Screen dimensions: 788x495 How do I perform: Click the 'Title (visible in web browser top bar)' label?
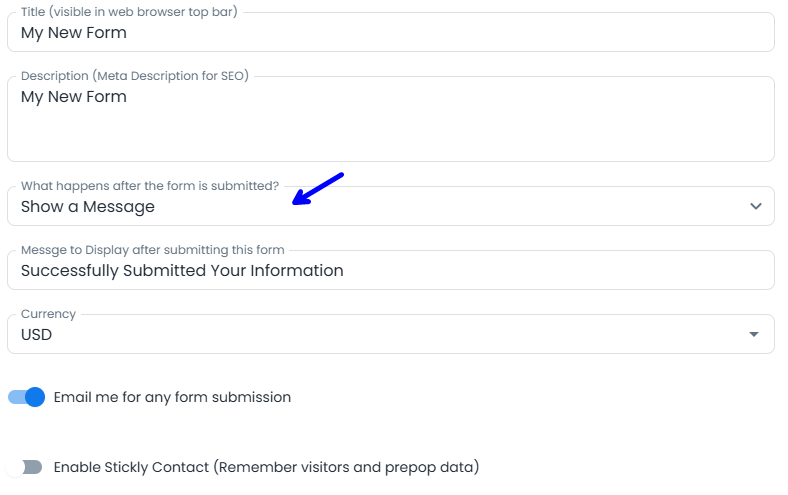coord(129,12)
